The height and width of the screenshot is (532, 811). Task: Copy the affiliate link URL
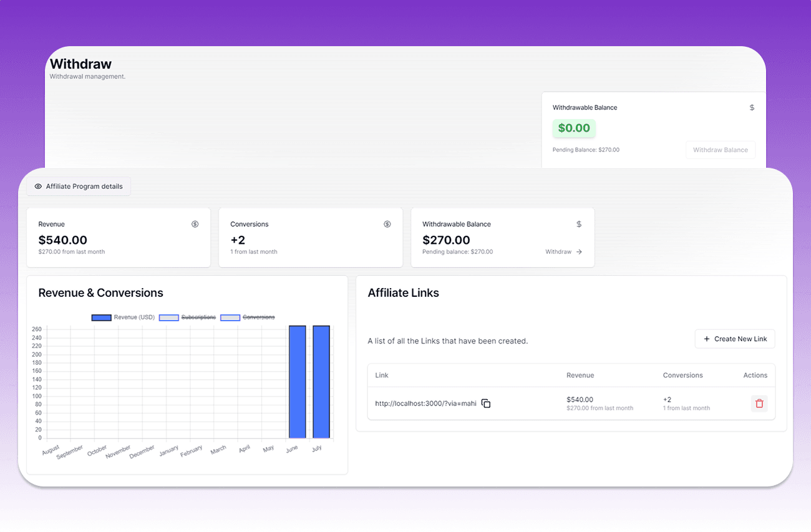tap(486, 404)
